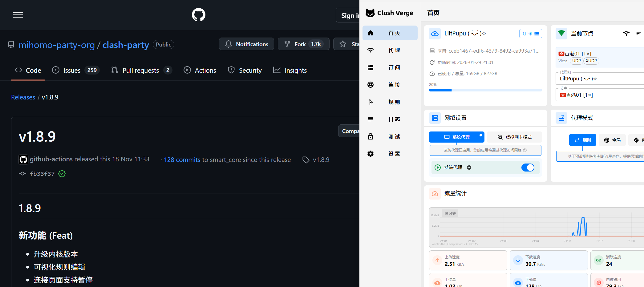Screen dimensions: 644x287
Task: Click the settings gear beside 系统代理 switch
Action: [x=469, y=168]
